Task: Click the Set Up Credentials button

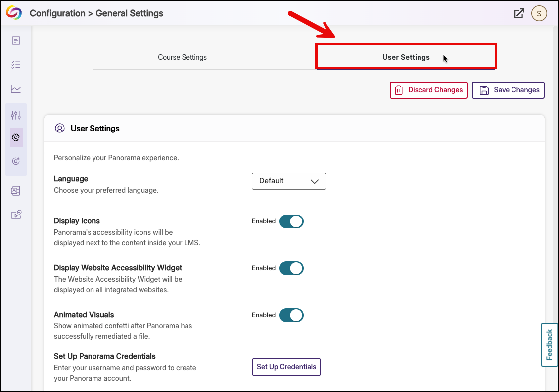Action: click(286, 367)
